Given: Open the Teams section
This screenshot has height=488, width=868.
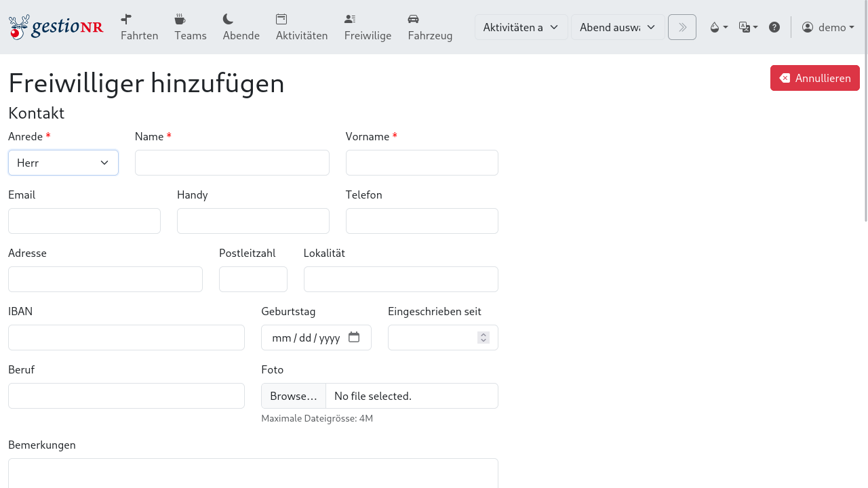Looking at the screenshot, I should [190, 27].
